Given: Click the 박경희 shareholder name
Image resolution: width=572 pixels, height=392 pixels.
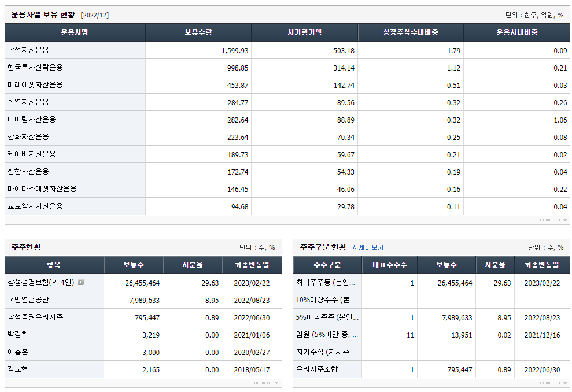Looking at the screenshot, I should point(17,334).
